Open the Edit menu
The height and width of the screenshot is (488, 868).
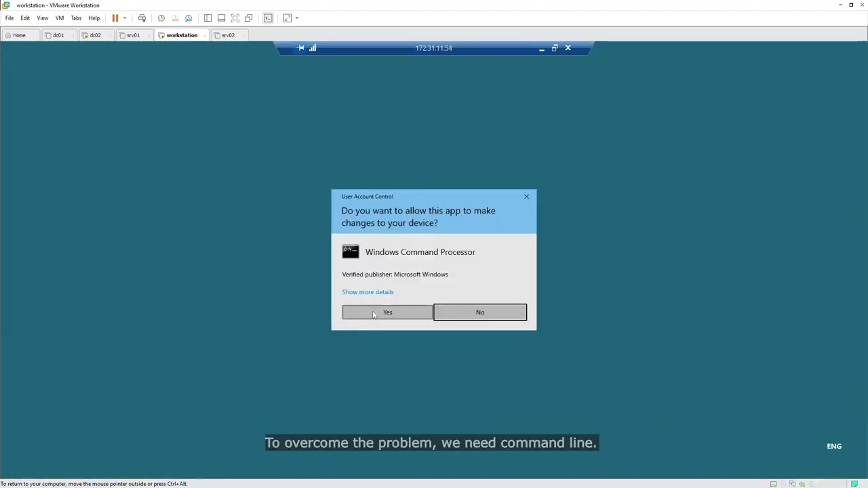coord(25,18)
